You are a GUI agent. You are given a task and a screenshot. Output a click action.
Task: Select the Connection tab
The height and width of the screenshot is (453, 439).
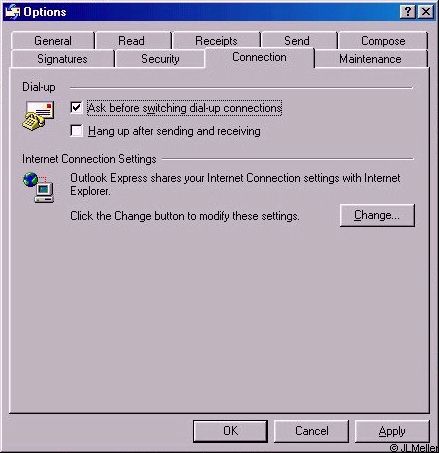[259, 57]
